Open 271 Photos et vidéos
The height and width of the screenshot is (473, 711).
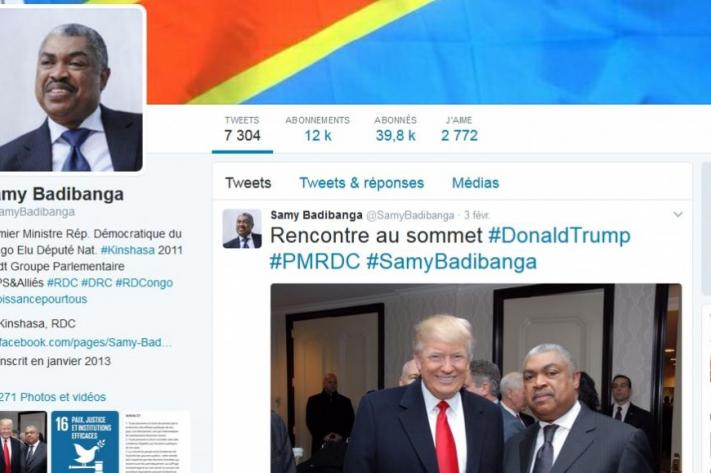53,397
